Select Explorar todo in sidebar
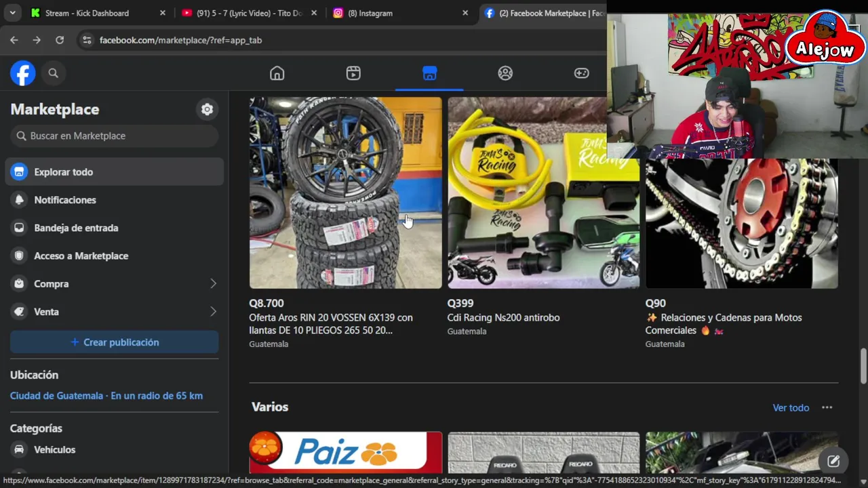This screenshot has width=868, height=488. coord(114,172)
